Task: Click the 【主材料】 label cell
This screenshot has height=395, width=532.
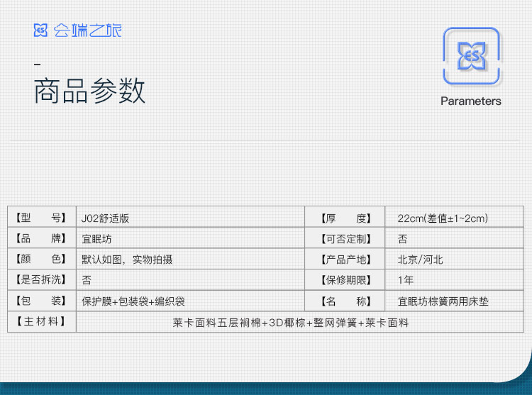Action: [41, 322]
